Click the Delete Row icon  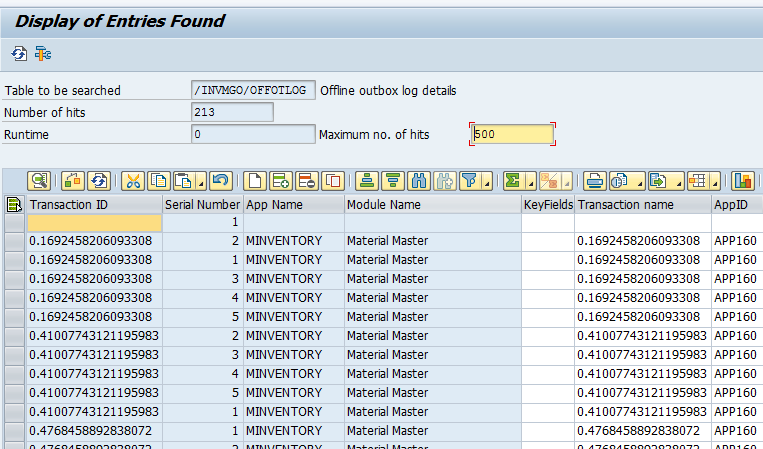coord(307,181)
